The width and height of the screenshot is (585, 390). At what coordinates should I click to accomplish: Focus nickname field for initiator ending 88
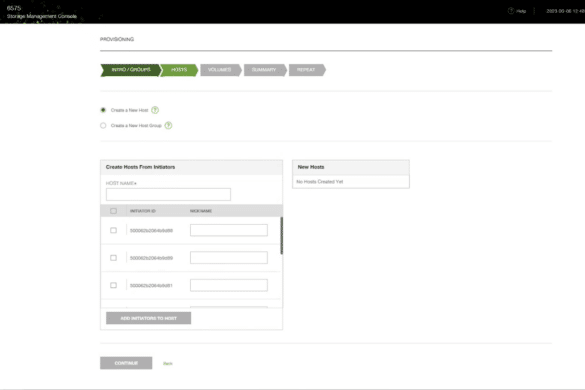(x=229, y=230)
